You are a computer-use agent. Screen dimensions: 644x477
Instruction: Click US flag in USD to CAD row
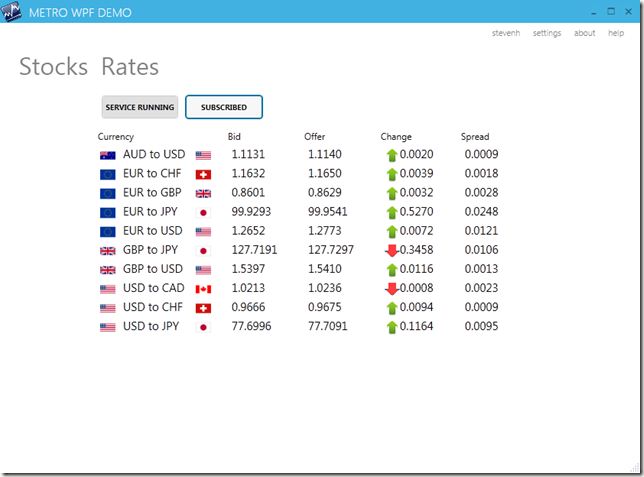point(108,289)
